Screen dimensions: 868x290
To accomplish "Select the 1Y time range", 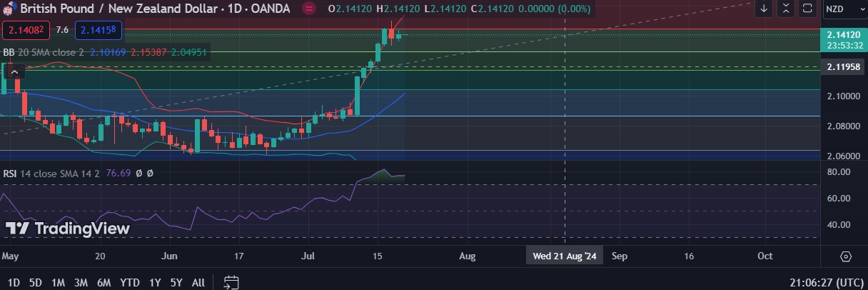I will (154, 282).
